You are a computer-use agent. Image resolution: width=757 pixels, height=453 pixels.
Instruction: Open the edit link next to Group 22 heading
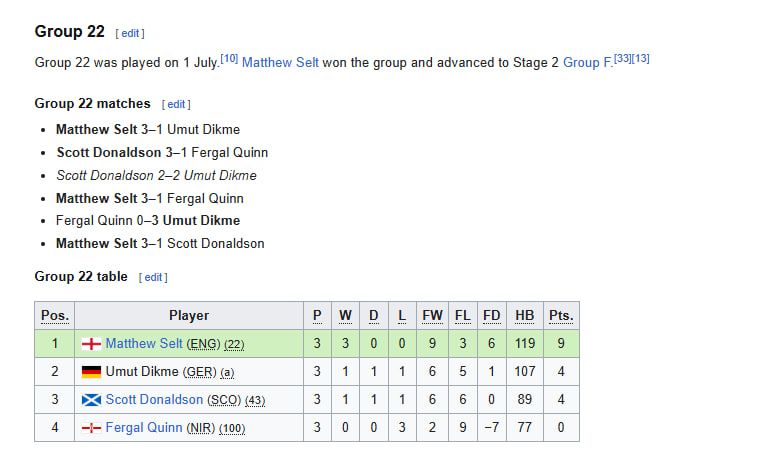tap(130, 33)
